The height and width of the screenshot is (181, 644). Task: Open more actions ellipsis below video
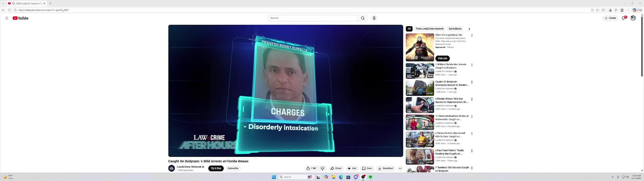click(400, 168)
